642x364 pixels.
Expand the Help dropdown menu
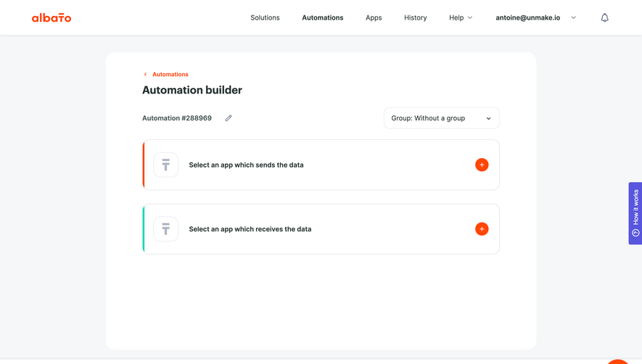click(x=461, y=17)
